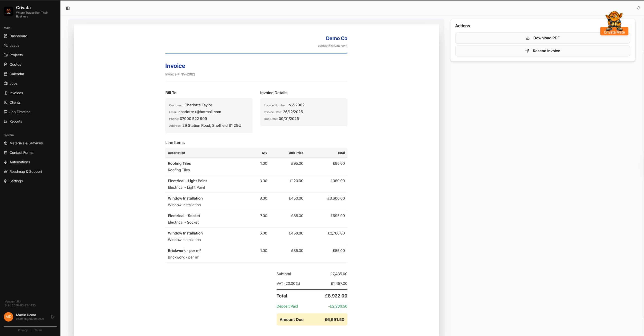
Task: Click the Electrical - Socket quantity 7.00
Action: [264, 216]
